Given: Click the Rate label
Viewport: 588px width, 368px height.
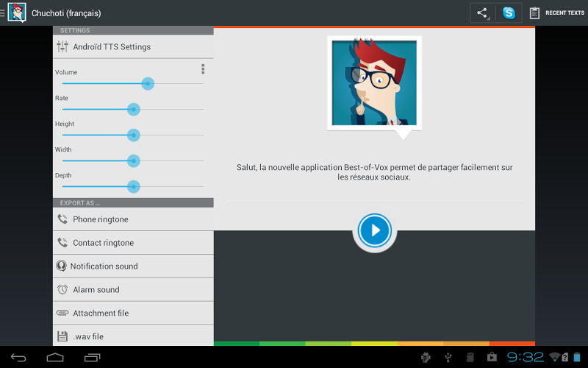Looking at the screenshot, I should pos(62,98).
